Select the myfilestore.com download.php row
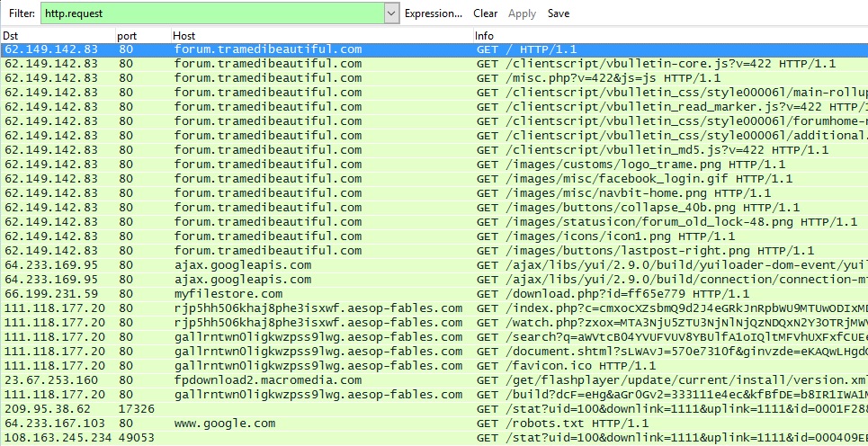The width and height of the screenshot is (868, 446). coord(434,294)
